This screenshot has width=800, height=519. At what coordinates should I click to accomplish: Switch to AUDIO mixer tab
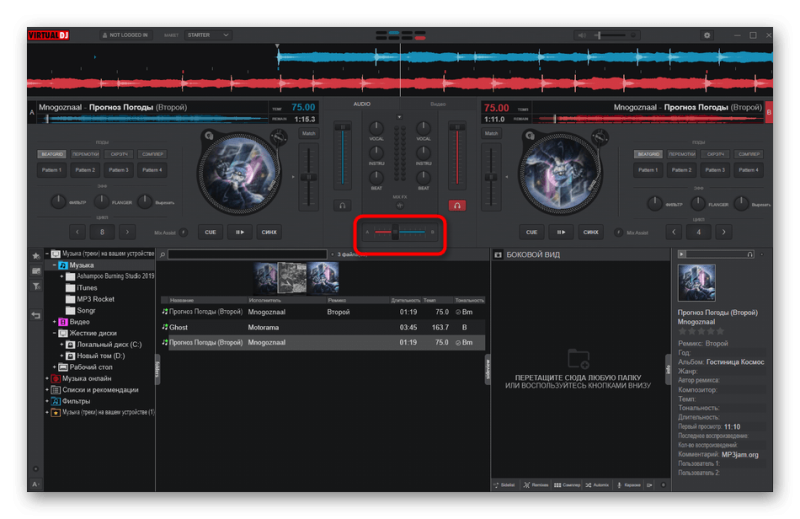[362, 104]
